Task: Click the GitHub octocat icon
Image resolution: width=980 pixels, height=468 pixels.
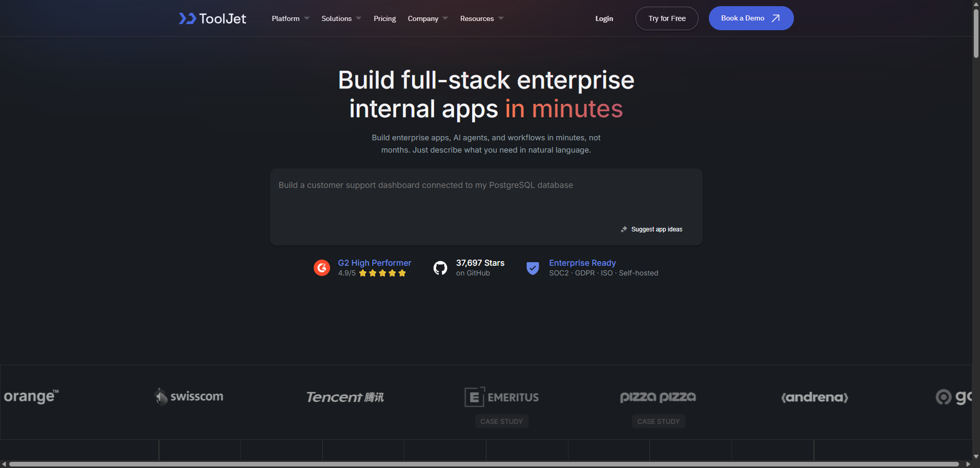Action: pos(440,268)
